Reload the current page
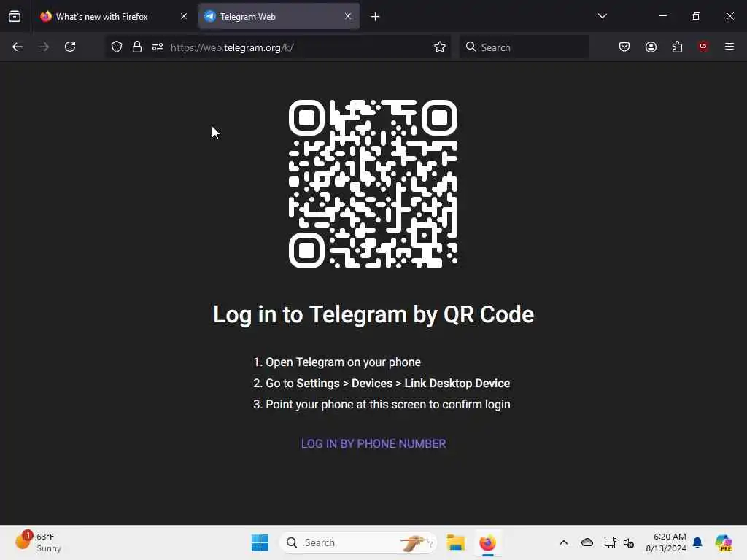The width and height of the screenshot is (747, 560). (x=70, y=47)
